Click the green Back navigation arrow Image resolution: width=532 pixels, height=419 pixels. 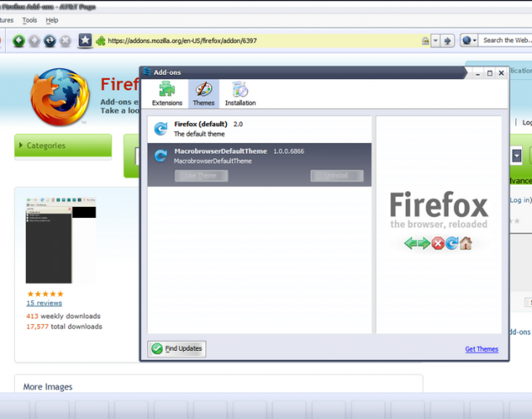19,41
